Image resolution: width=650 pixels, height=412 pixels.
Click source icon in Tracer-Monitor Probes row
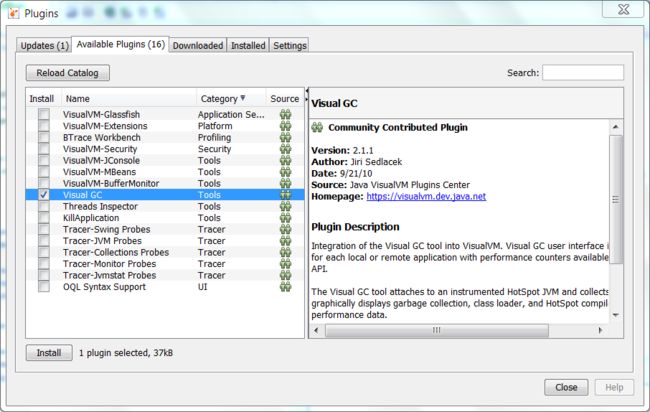pyautogui.click(x=285, y=264)
